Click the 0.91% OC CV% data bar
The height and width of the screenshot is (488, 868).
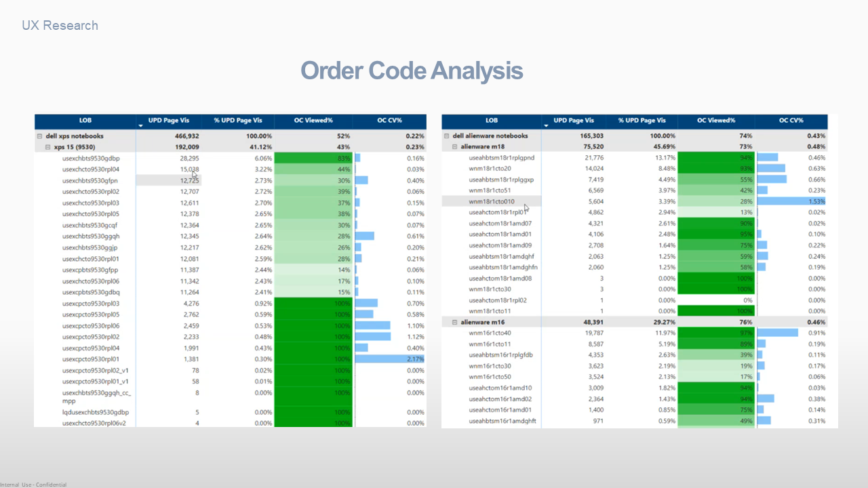tap(778, 333)
